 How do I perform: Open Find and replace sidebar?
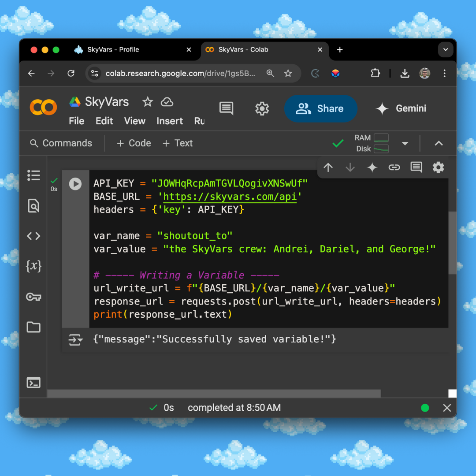coord(33,206)
